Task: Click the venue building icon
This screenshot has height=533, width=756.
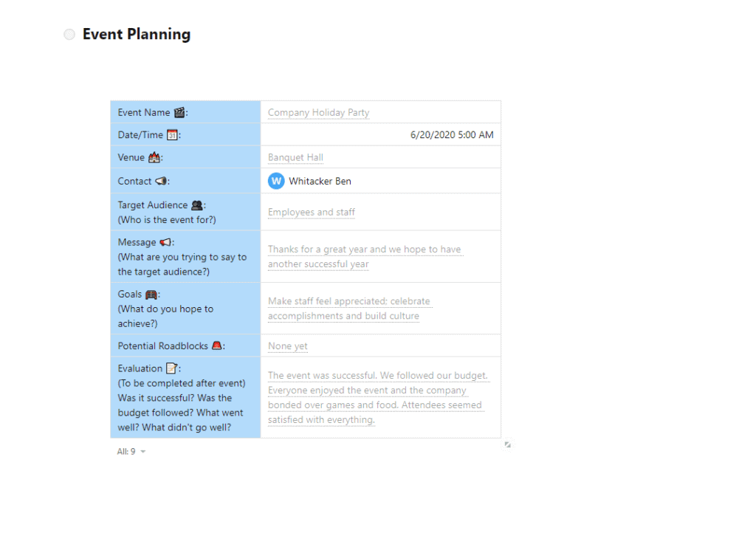Action: pos(154,158)
